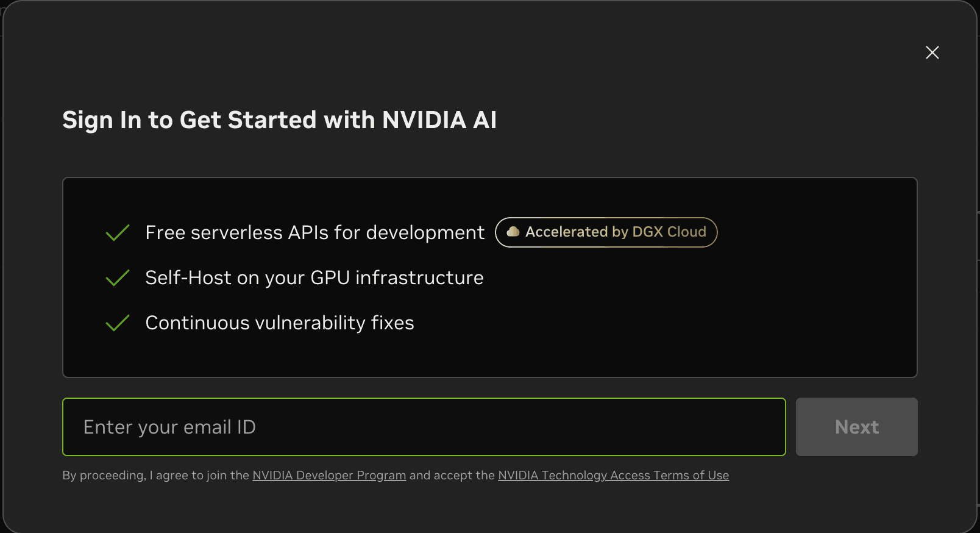Viewport: 980px width, 533px height.
Task: Click the checkmark beside vulnerability fixes
Action: tap(118, 323)
